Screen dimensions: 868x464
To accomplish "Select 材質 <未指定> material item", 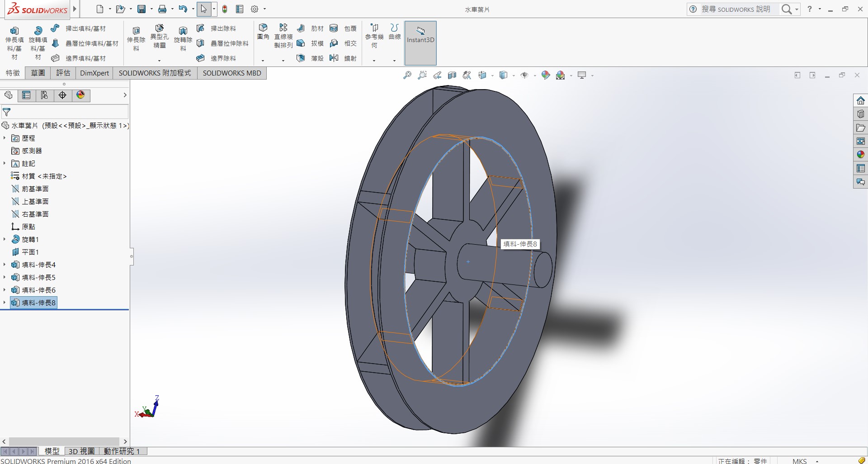I will point(39,176).
